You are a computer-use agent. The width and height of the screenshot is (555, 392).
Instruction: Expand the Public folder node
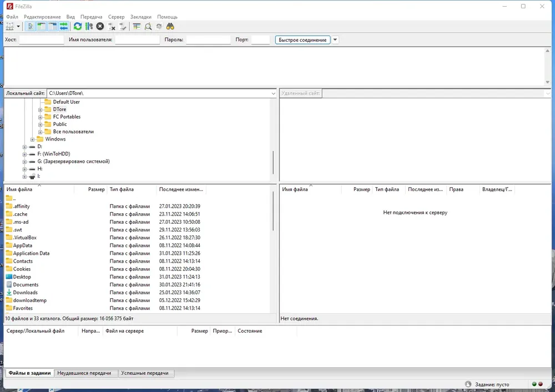[x=41, y=124]
